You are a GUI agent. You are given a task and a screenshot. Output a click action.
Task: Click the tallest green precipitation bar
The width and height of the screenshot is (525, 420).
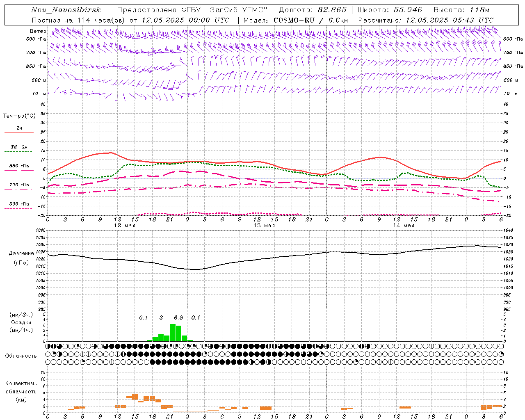[173, 333]
